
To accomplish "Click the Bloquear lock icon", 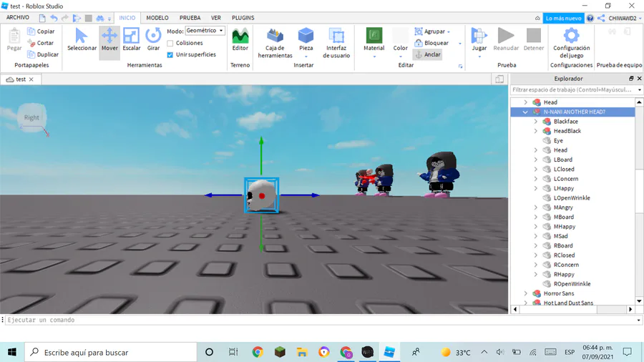I will coord(419,43).
